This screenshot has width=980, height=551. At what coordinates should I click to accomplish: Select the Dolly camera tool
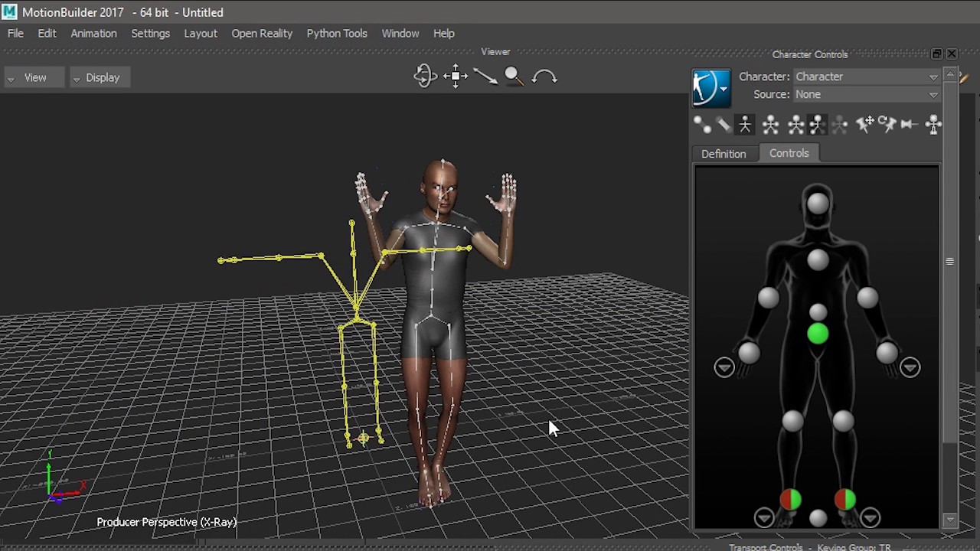tap(485, 76)
